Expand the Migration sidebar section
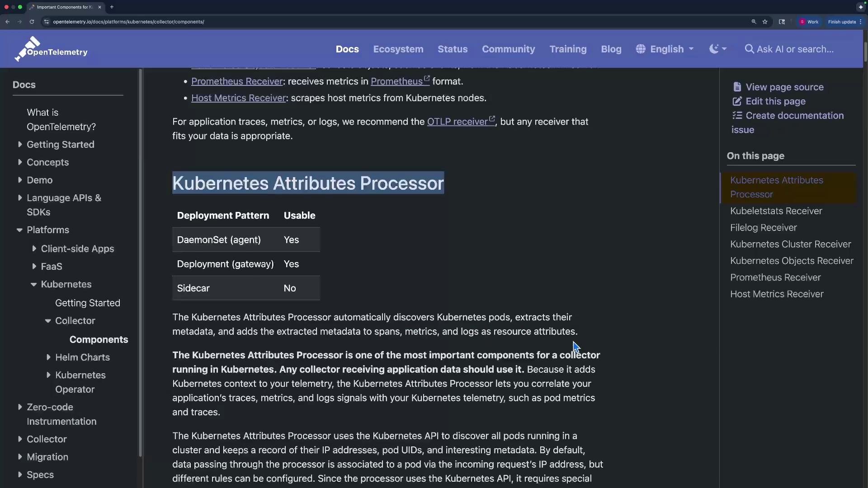Viewport: 868px width, 488px height. pyautogui.click(x=20, y=457)
